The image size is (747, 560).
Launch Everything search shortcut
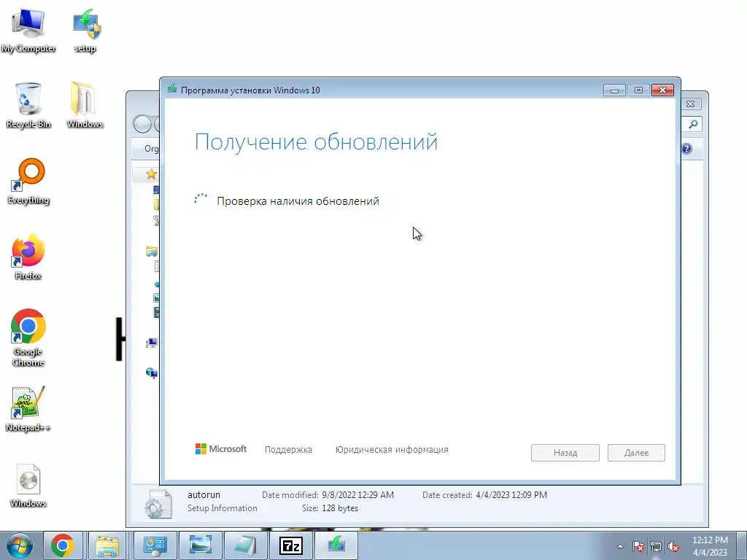[x=28, y=182]
